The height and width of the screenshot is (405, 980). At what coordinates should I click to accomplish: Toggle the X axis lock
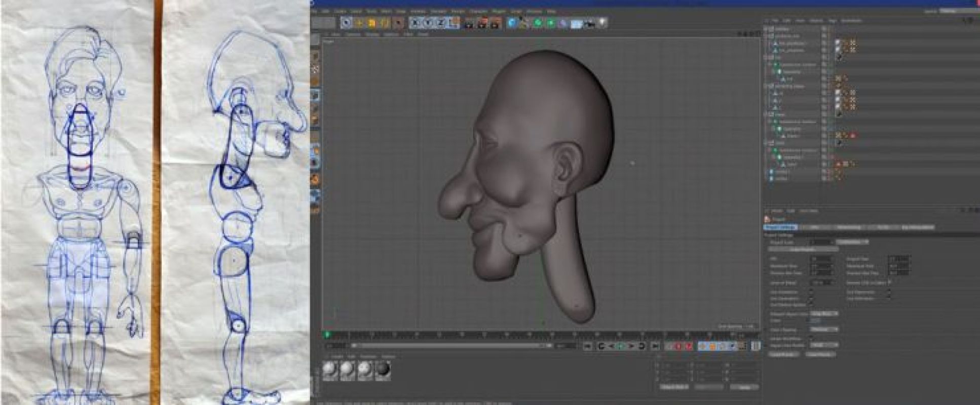coord(416,23)
